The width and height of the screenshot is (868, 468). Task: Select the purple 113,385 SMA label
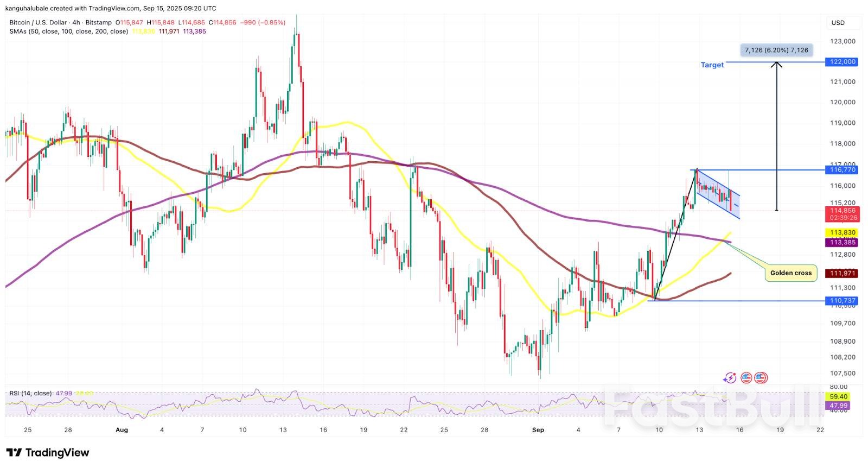click(x=842, y=242)
